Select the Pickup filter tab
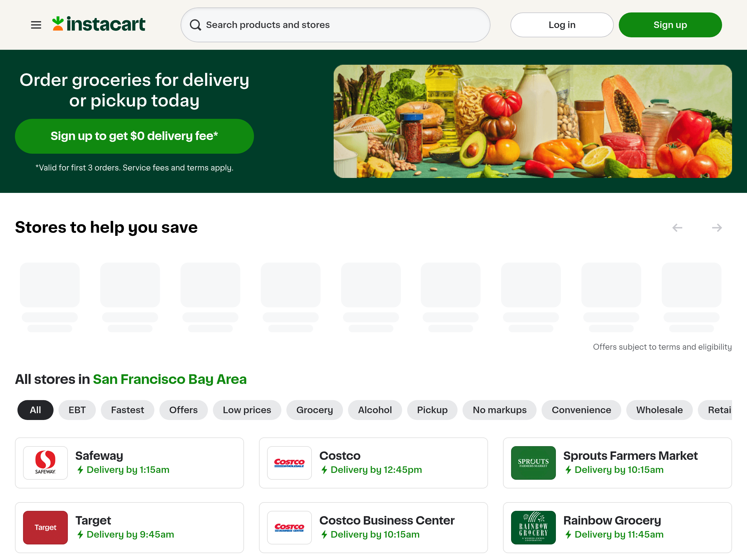 (432, 410)
